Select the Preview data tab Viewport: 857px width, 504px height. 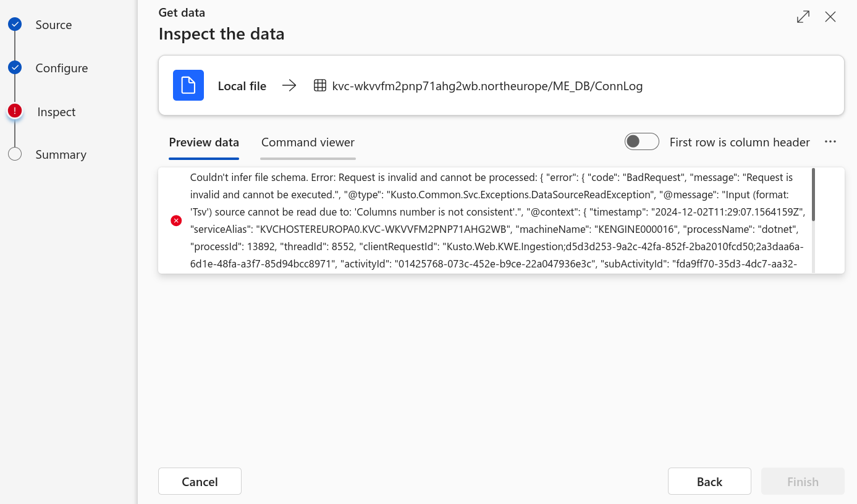204,143
